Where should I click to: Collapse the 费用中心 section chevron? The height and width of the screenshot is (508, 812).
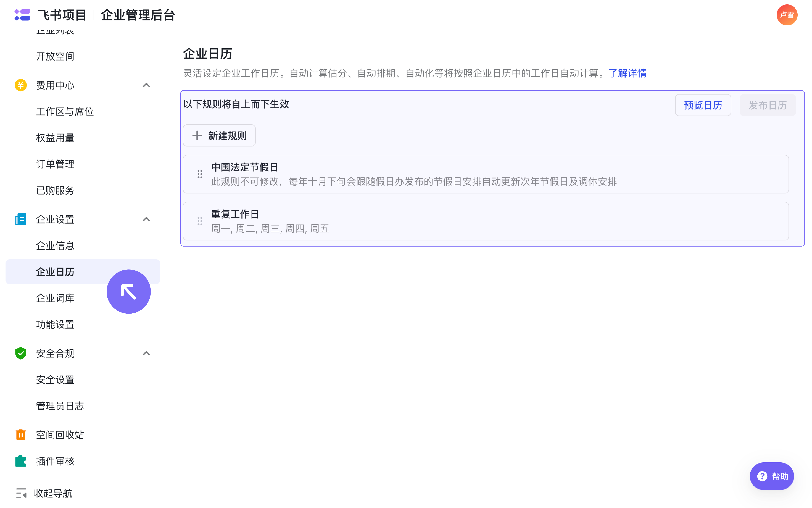pyautogui.click(x=146, y=85)
